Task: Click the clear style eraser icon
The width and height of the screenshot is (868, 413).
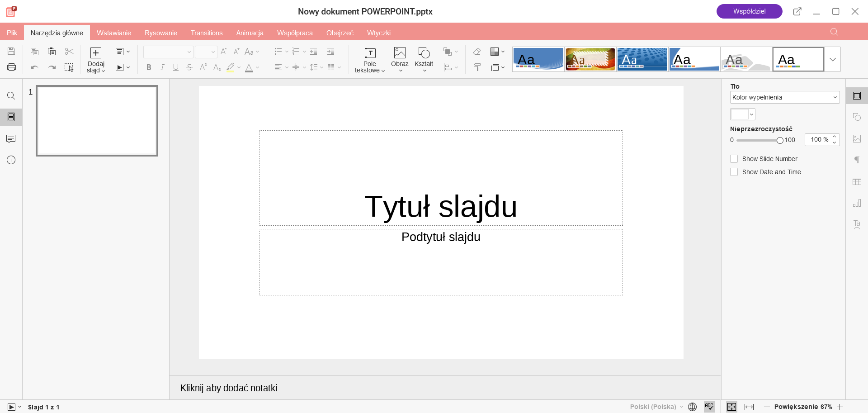Action: point(477,52)
